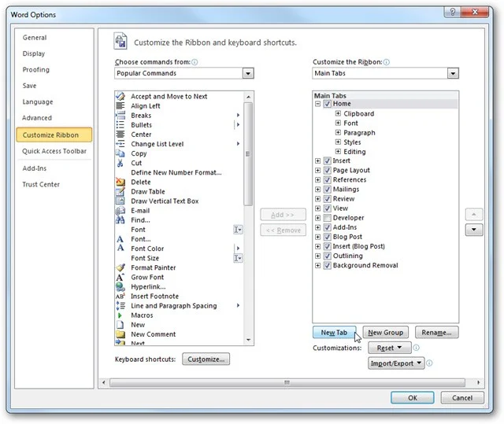
Task: Expand the Insert tab tree node
Action: pos(317,160)
